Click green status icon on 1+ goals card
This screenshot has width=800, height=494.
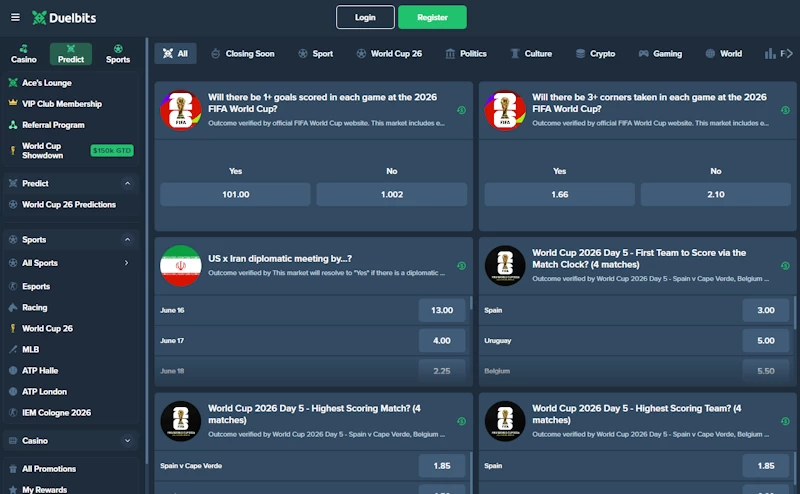461,110
